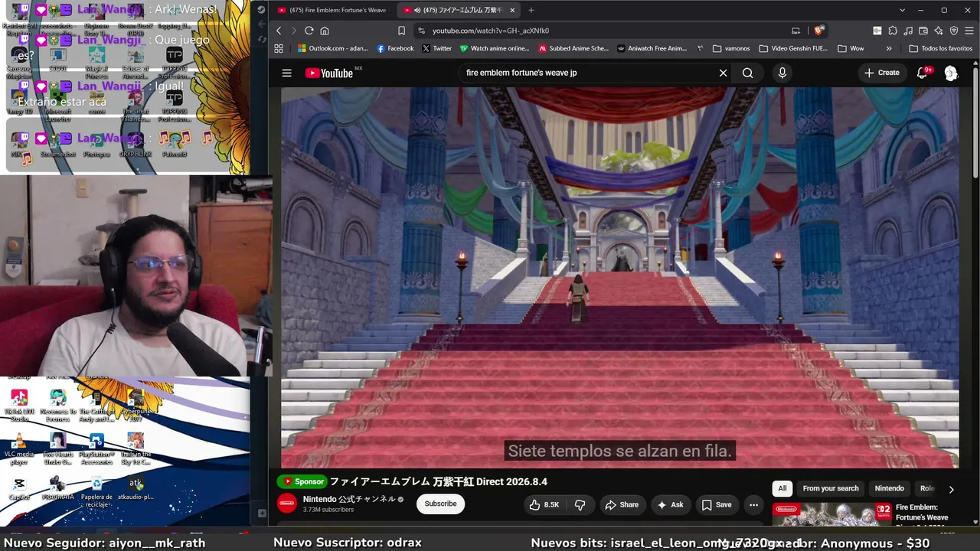Start voice search with the microphone

pos(782,73)
